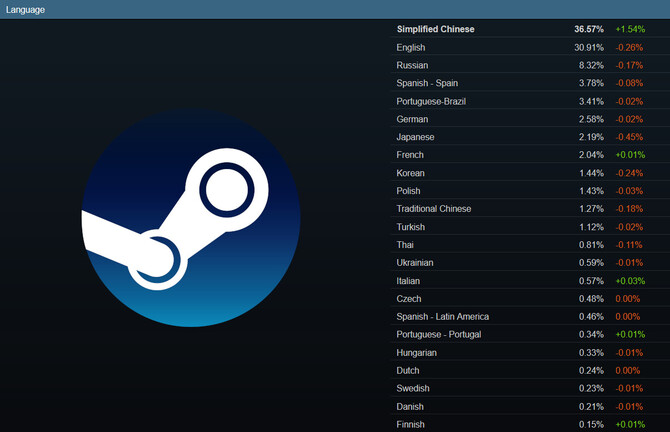Click the Dutch language entry
Image resolution: width=670 pixels, height=432 pixels.
pyautogui.click(x=530, y=370)
